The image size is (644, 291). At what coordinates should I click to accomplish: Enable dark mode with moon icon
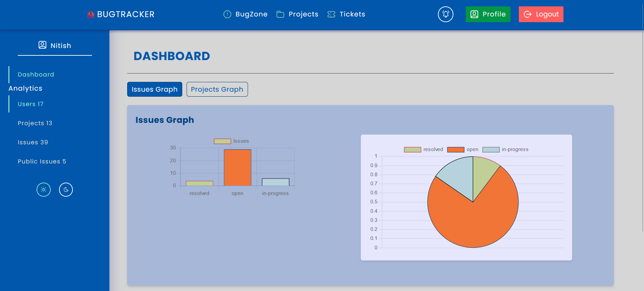pyautogui.click(x=66, y=190)
